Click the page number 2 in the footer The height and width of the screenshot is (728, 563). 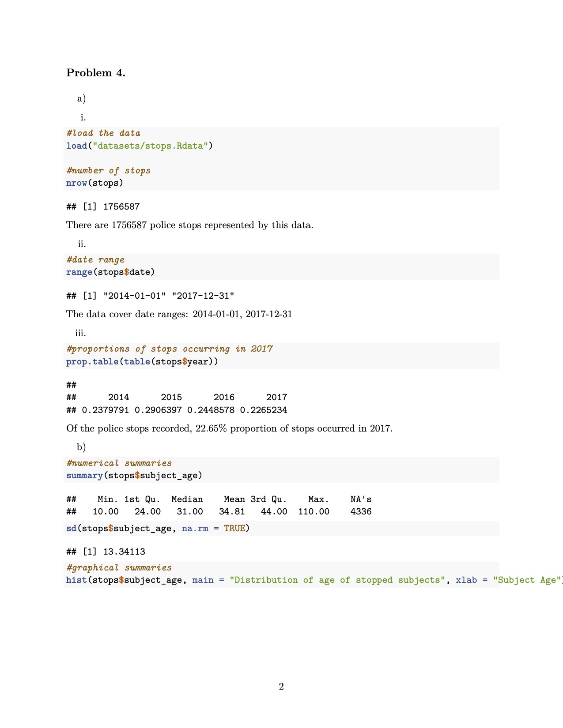point(281,687)
